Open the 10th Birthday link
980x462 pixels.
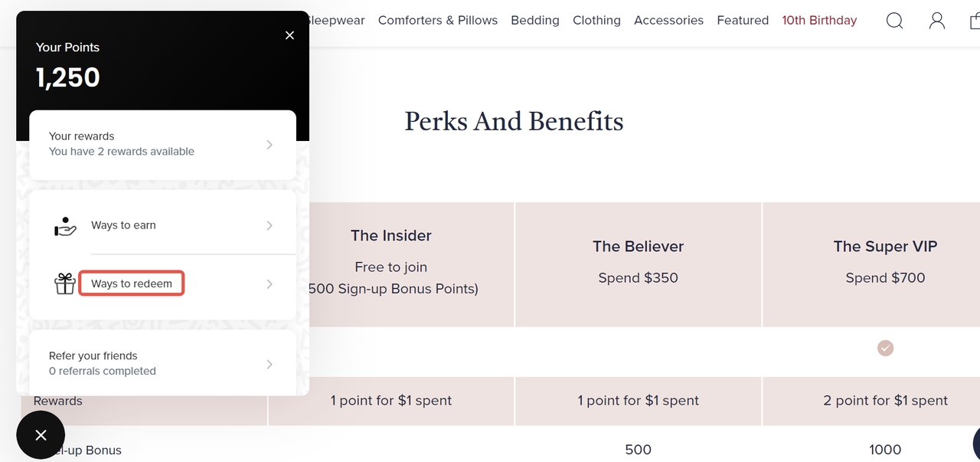pyautogui.click(x=818, y=21)
